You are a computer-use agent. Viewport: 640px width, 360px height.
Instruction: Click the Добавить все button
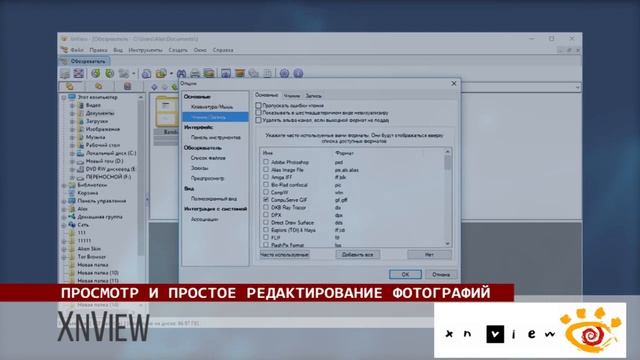[x=358, y=254]
